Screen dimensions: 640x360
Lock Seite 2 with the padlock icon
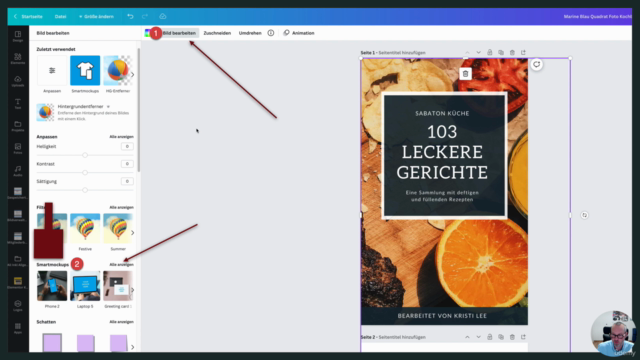click(490, 337)
